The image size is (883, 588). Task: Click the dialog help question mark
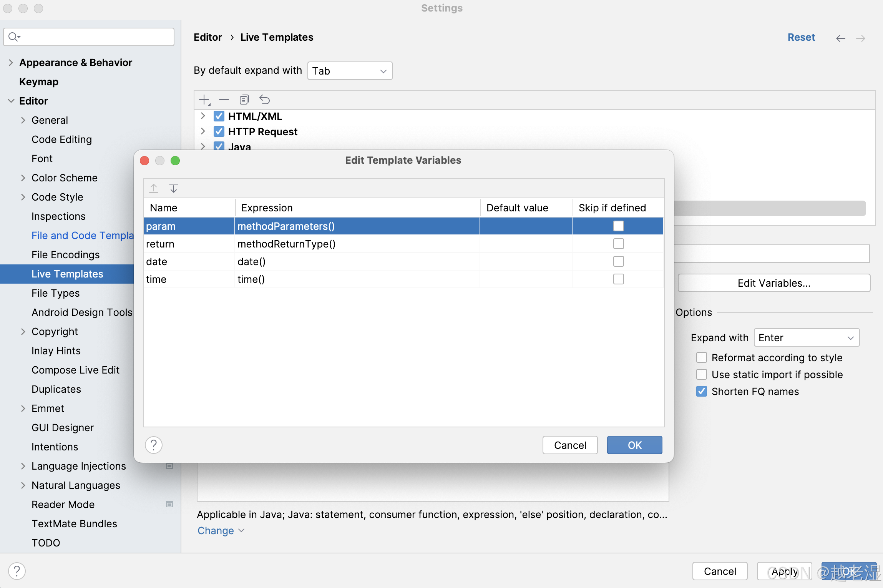tap(154, 445)
